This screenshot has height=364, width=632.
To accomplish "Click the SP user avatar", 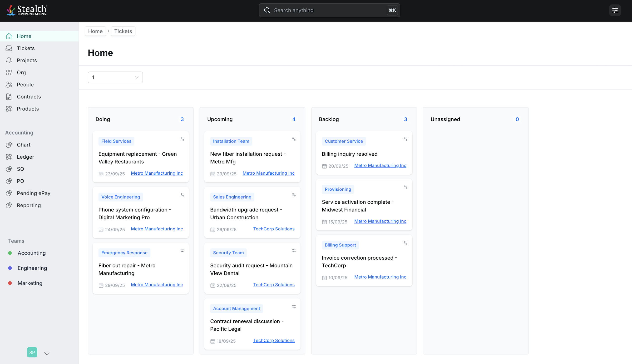I will (x=32, y=352).
